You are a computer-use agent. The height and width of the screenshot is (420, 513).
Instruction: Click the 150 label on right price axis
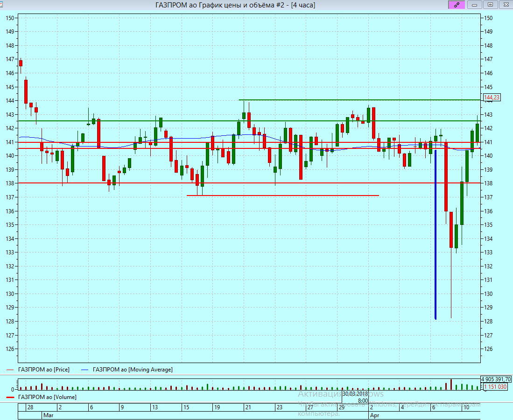(x=488, y=18)
